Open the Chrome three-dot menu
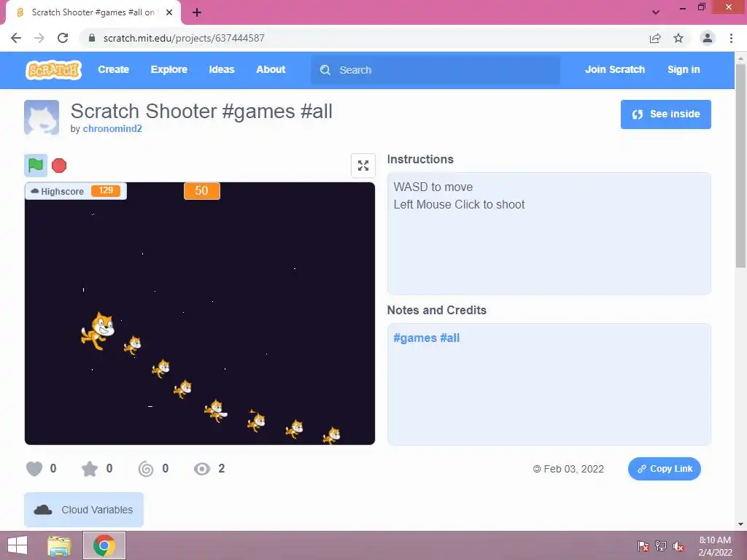The width and height of the screenshot is (747, 560). 731,38
